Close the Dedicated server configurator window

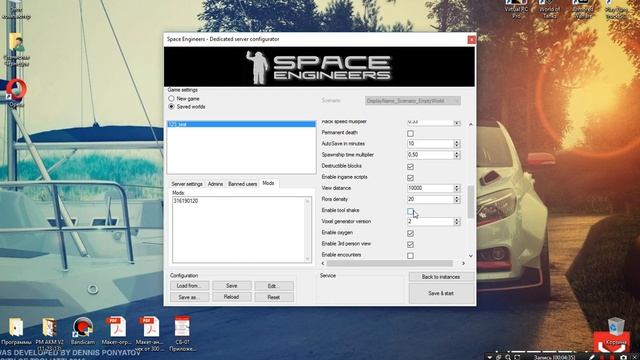click(x=471, y=40)
